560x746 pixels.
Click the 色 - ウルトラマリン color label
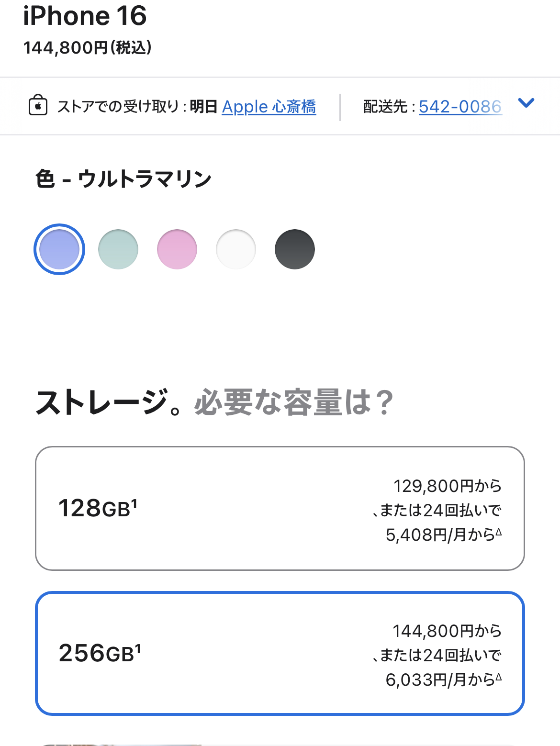click(123, 179)
